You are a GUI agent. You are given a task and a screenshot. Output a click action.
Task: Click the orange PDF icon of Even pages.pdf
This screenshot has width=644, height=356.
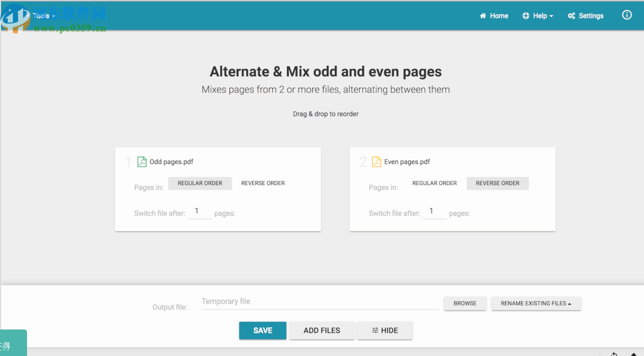coord(377,162)
